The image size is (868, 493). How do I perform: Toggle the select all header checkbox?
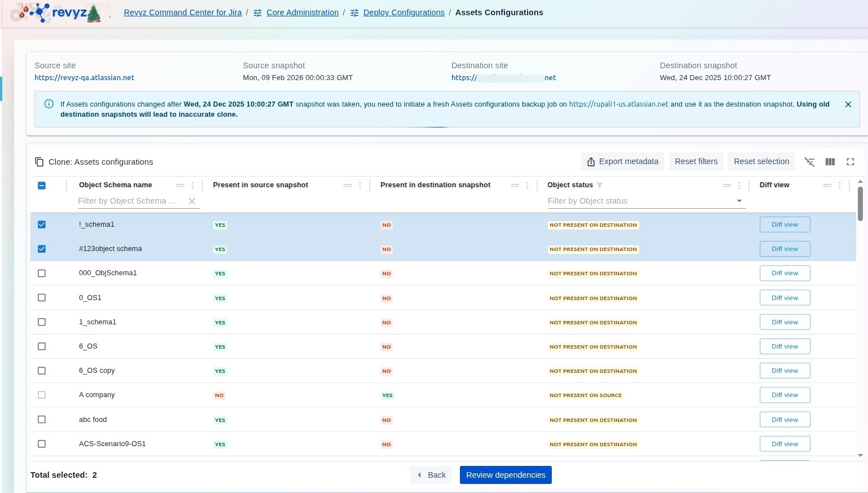click(x=42, y=186)
